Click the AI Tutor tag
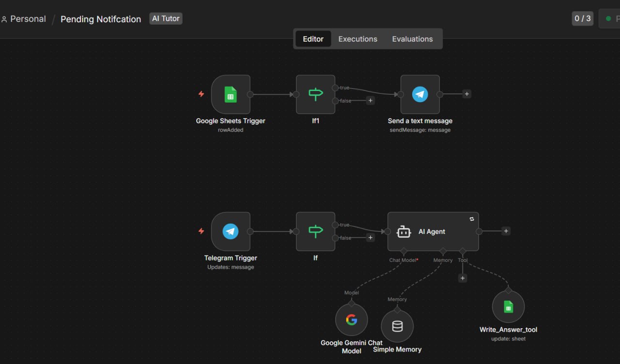This screenshot has height=364, width=620. (x=166, y=18)
